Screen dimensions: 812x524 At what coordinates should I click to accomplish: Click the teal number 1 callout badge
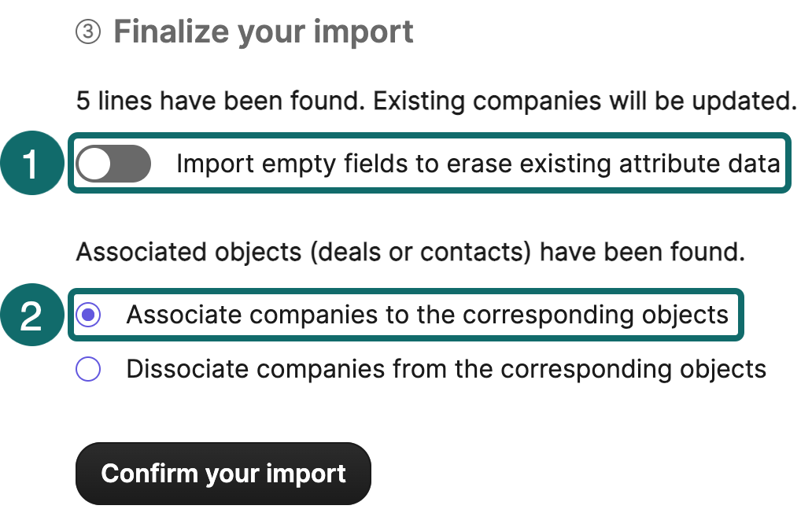point(32,163)
